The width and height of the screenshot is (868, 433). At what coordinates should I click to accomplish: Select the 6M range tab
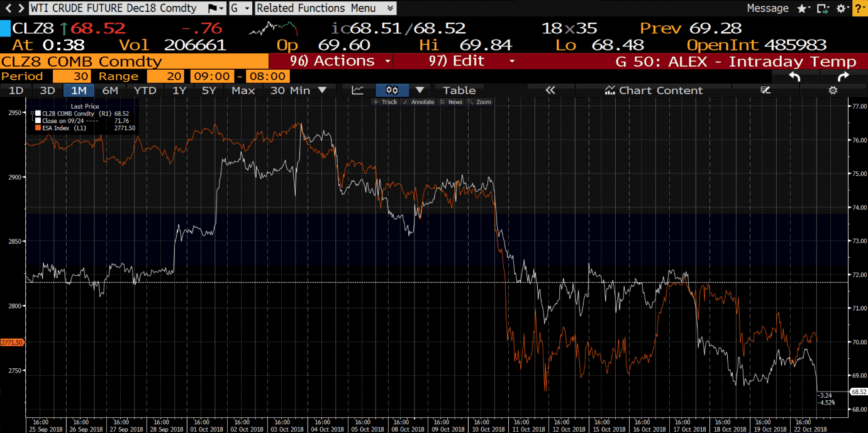110,90
